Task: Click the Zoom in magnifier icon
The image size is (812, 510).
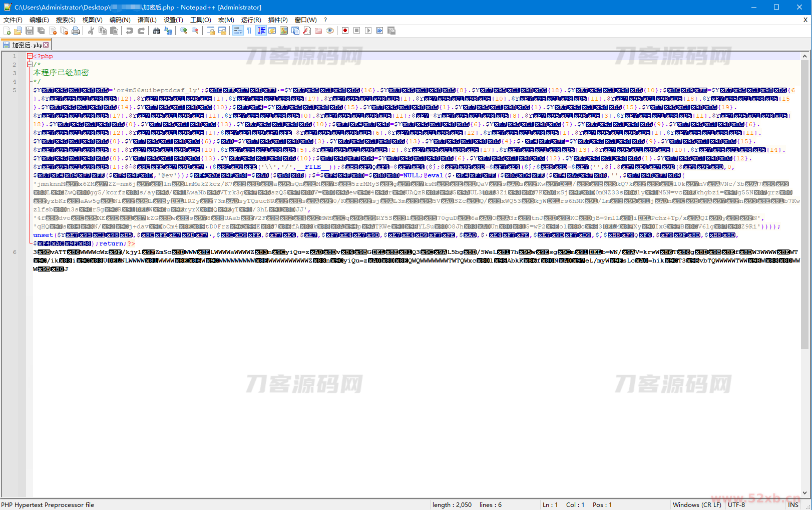Action: click(184, 31)
